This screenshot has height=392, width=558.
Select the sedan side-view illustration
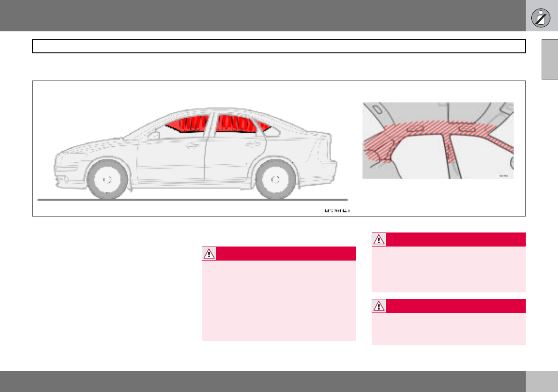pos(195,153)
